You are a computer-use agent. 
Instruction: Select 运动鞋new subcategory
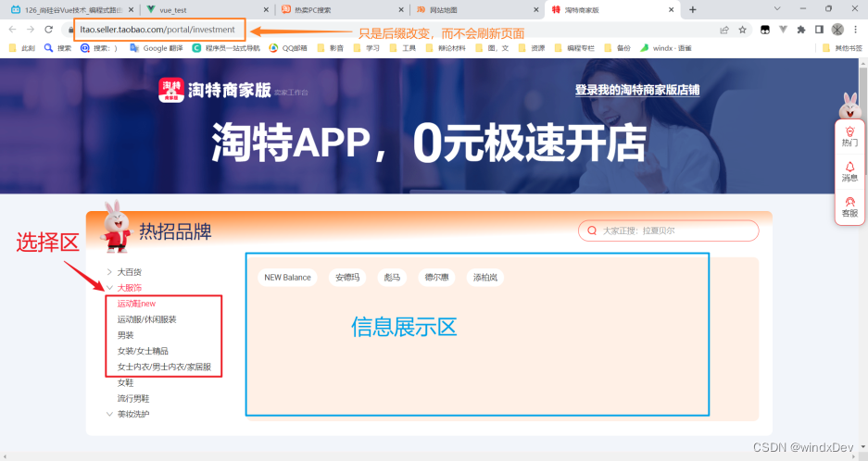[136, 304]
